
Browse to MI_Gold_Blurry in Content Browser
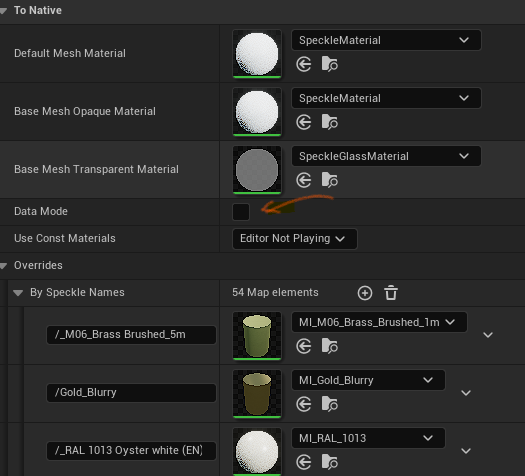tap(329, 404)
